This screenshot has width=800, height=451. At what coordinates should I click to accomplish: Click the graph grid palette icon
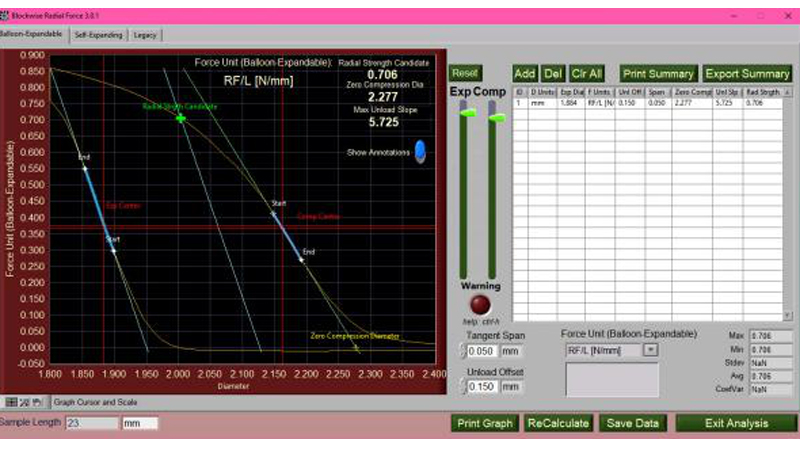point(11,403)
